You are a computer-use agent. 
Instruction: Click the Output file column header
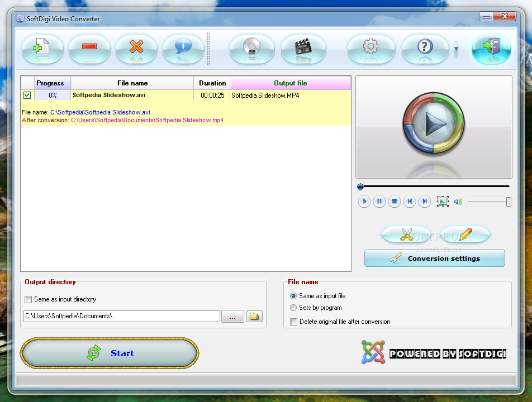click(x=291, y=83)
